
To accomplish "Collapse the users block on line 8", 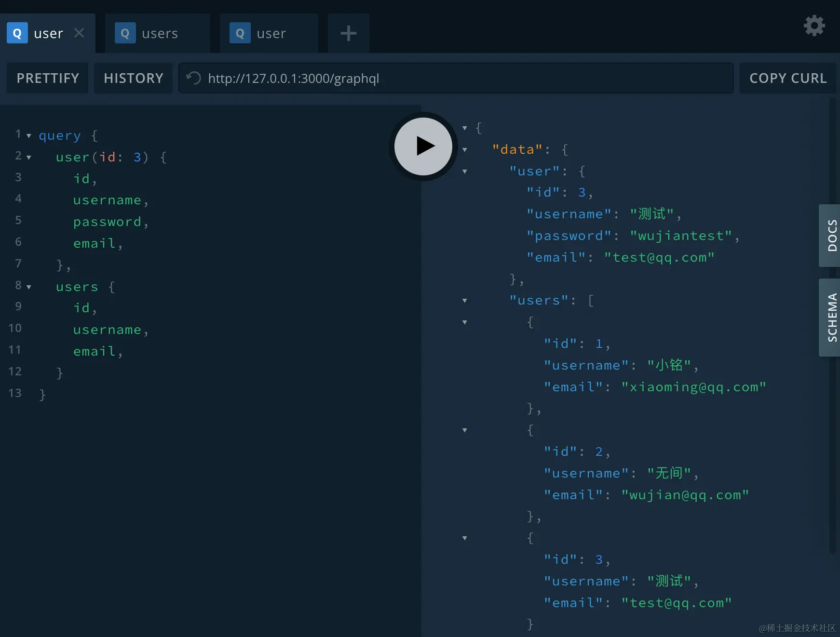I will 29,287.
